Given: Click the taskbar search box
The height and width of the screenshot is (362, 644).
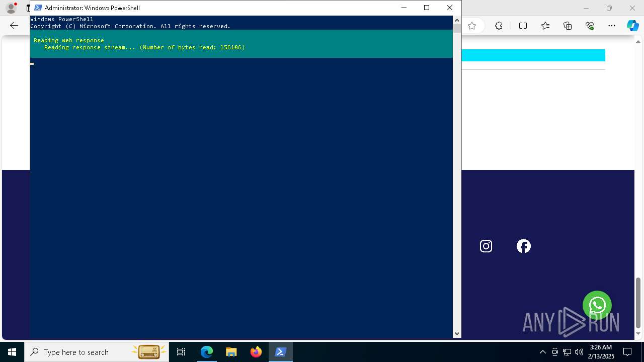Looking at the screenshot, I should tap(97, 352).
